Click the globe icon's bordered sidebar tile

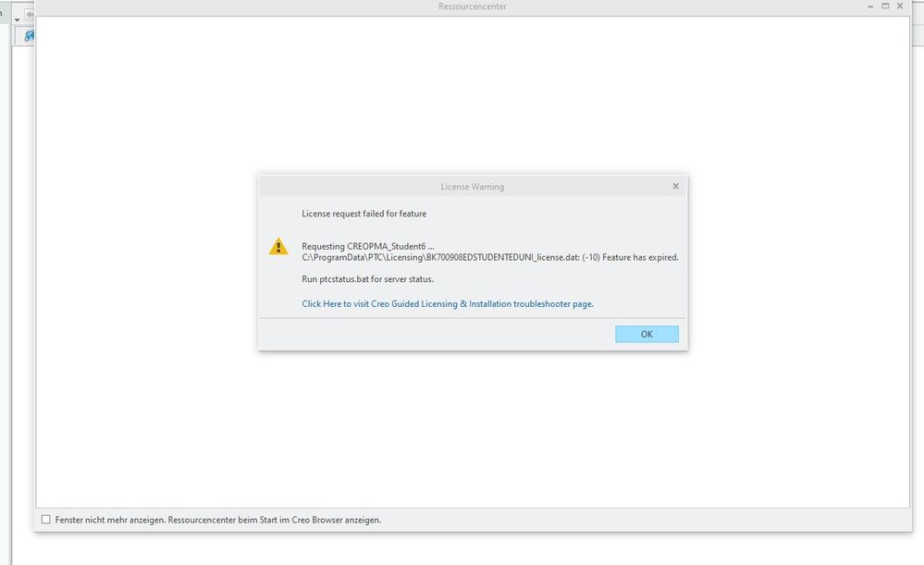29,36
